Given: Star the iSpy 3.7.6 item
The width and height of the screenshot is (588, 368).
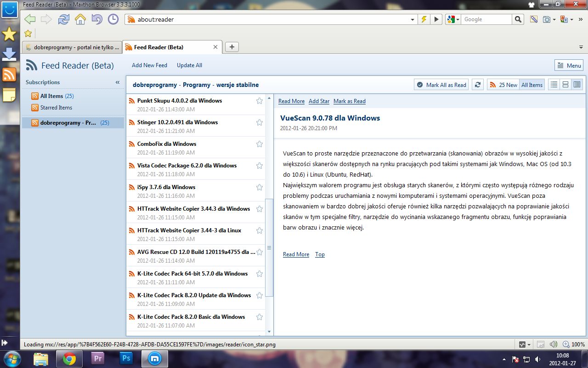Looking at the screenshot, I should (259, 187).
